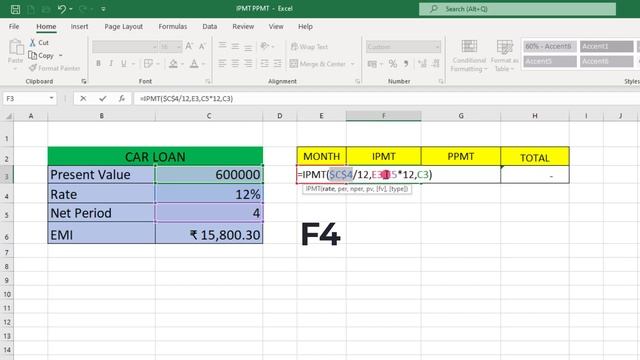640x360 pixels.
Task: Click the Copy button
Action: pyautogui.click(x=41, y=56)
